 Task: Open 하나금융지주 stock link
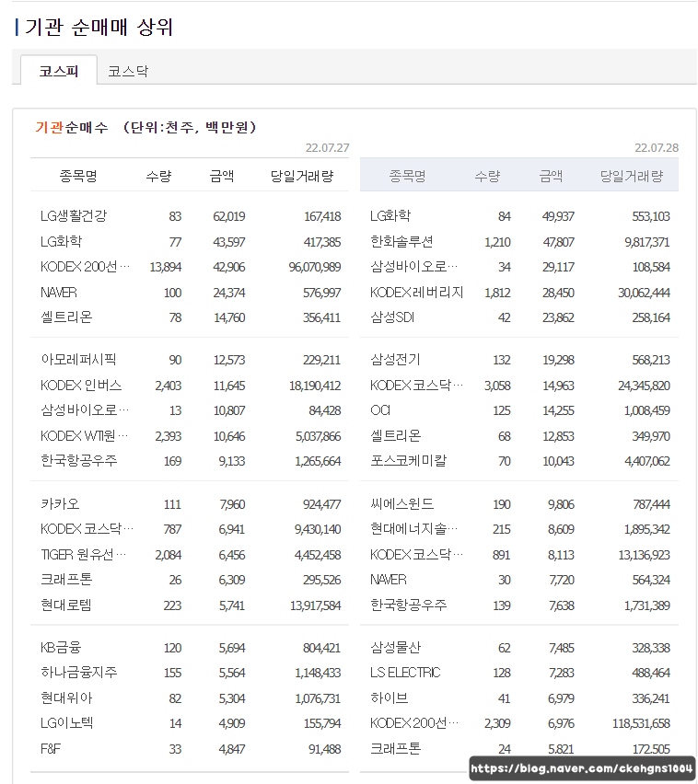click(79, 673)
